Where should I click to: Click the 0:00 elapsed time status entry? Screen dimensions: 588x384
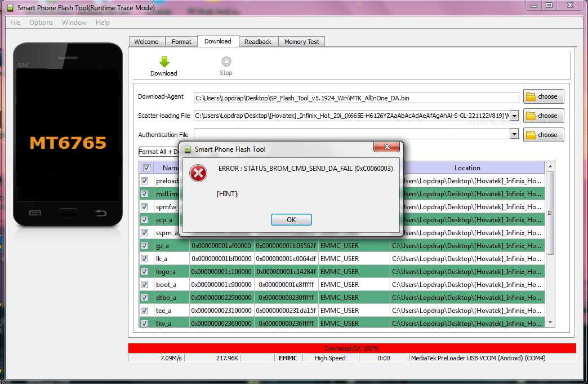pos(384,358)
